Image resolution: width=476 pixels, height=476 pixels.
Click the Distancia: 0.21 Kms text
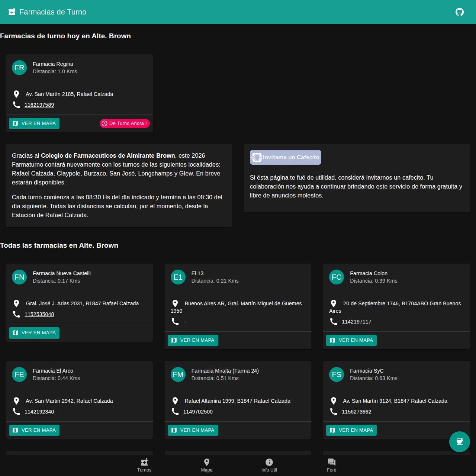(215, 281)
